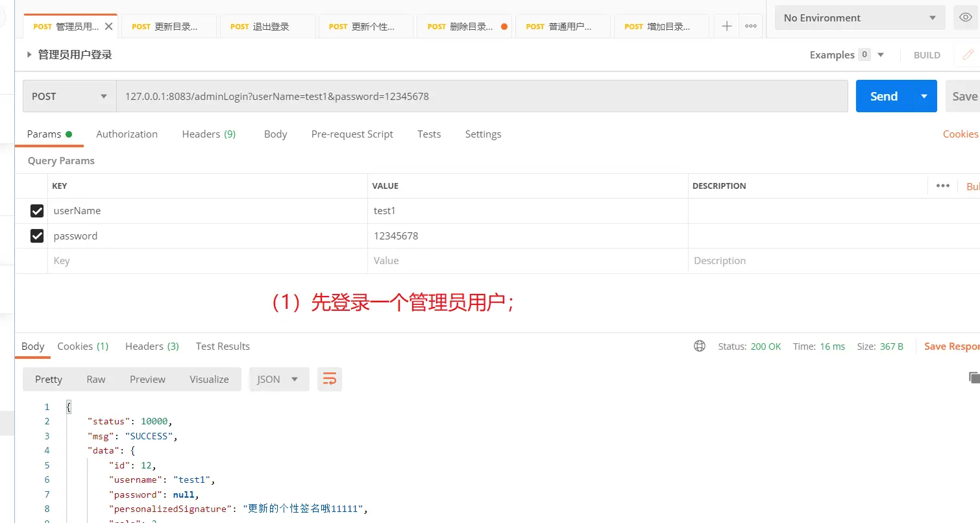Image resolution: width=980 pixels, height=523 pixels.
Task: Select the response Body tab
Action: coord(33,347)
